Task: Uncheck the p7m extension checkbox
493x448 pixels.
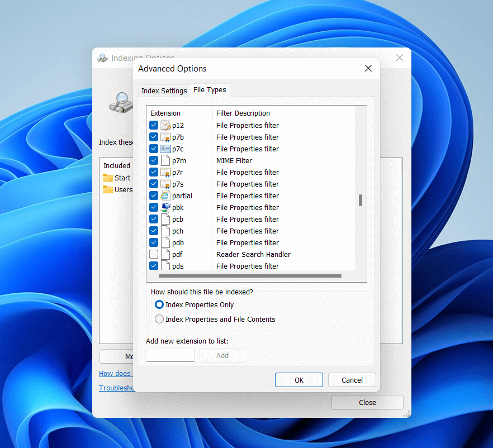Action: [x=153, y=160]
